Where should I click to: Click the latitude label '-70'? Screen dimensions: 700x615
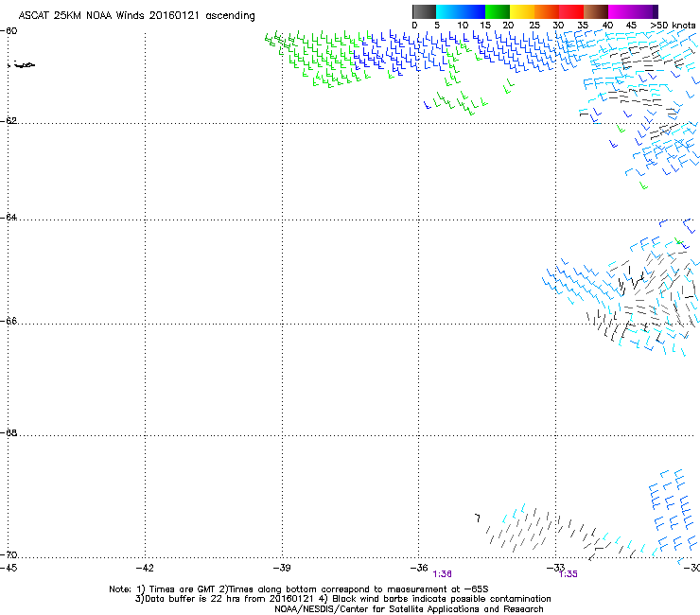(x=9, y=554)
